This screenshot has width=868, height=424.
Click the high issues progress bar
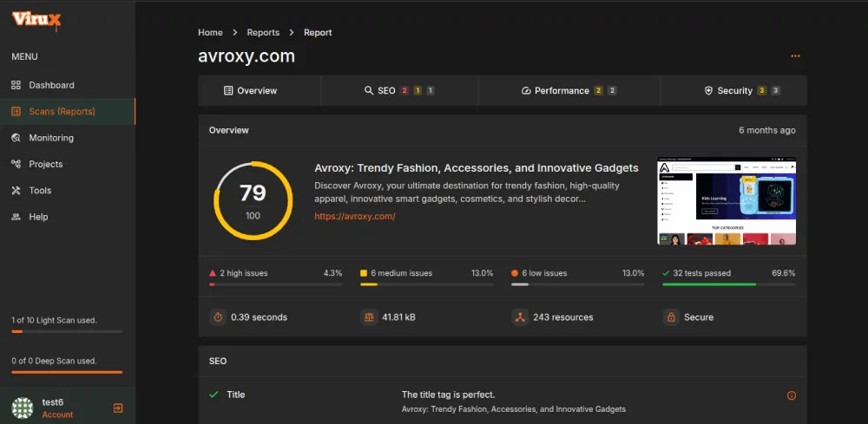276,284
